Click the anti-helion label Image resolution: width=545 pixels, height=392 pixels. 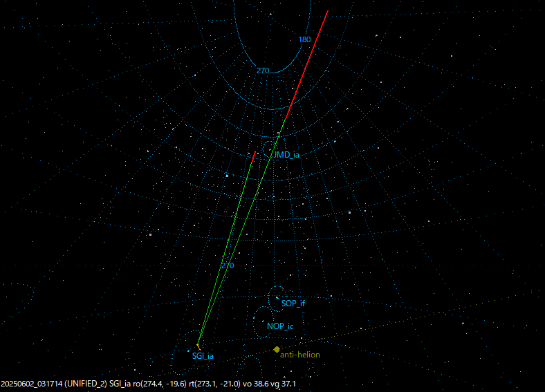300,355
